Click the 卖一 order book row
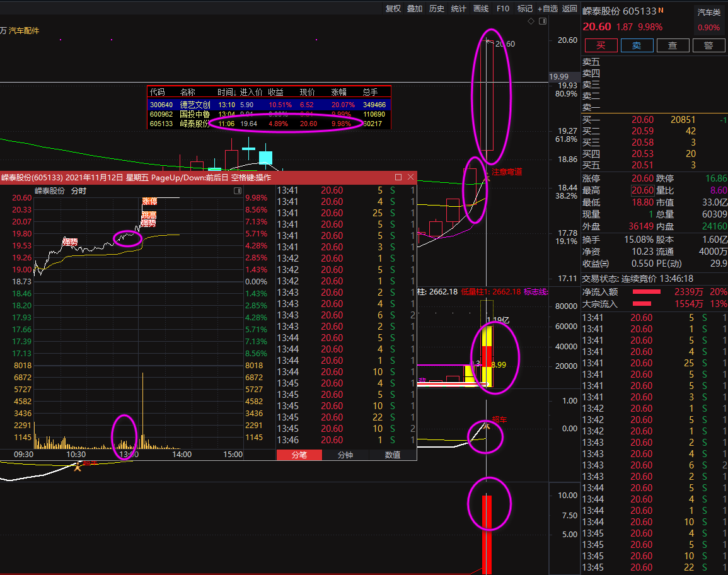The width and height of the screenshot is (728, 575). 654,107
